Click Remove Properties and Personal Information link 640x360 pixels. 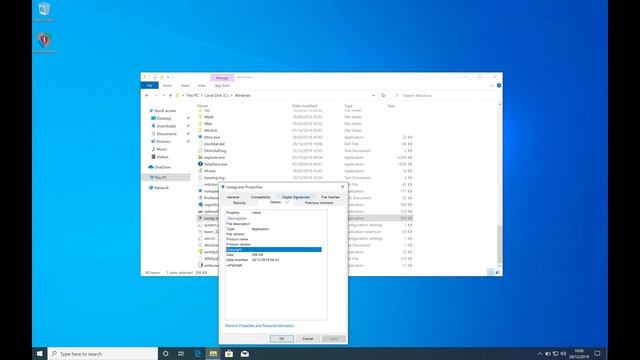pos(260,326)
